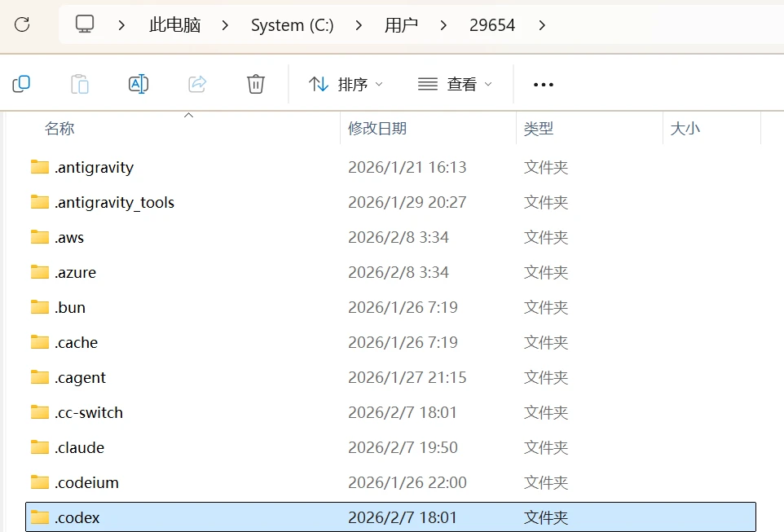Click the computer monitor icon in the breadcrumb
This screenshot has width=784, height=532.
point(85,24)
